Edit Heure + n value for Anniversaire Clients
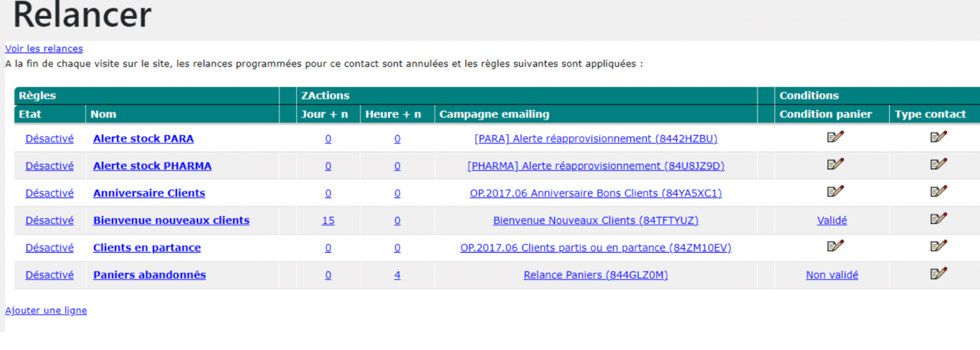The image size is (980, 350). (x=397, y=193)
